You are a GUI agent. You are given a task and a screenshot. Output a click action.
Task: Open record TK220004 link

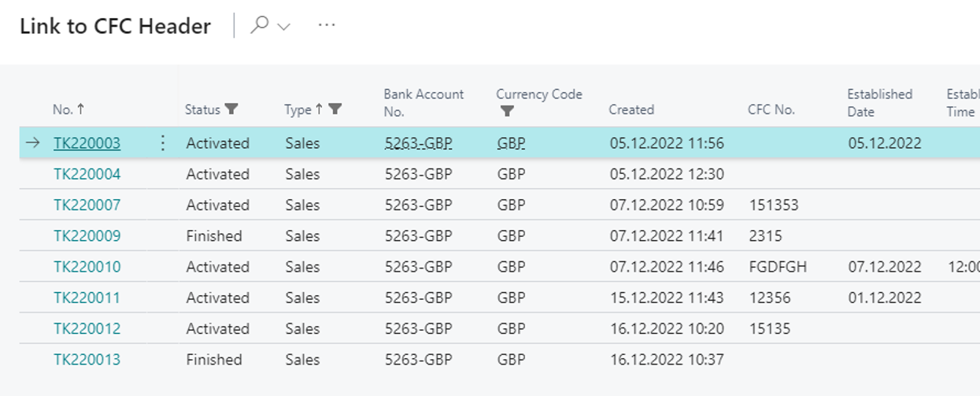[87, 174]
